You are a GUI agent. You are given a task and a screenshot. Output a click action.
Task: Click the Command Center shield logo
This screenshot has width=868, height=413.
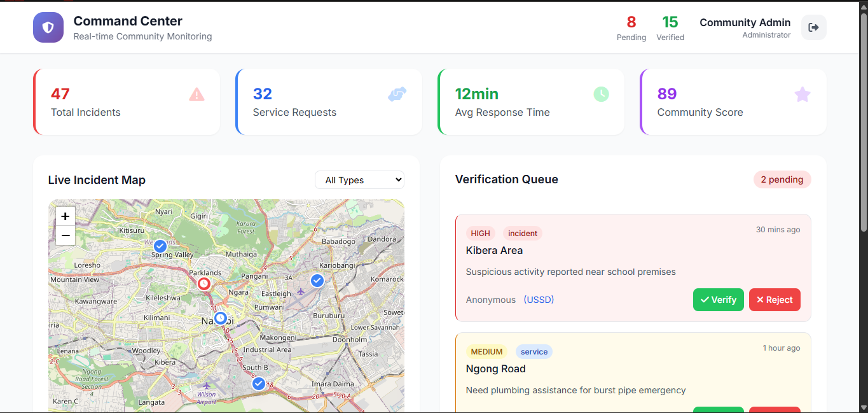click(48, 27)
